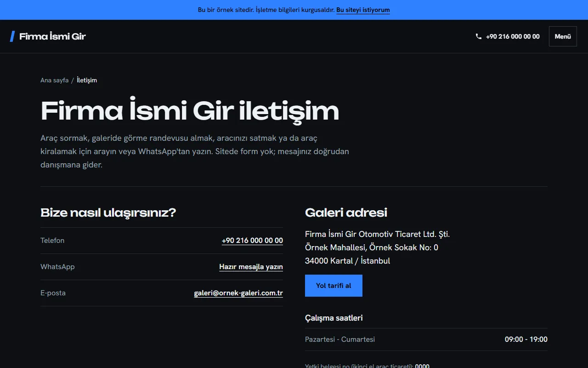
Task: Open the Menü button
Action: [563, 36]
